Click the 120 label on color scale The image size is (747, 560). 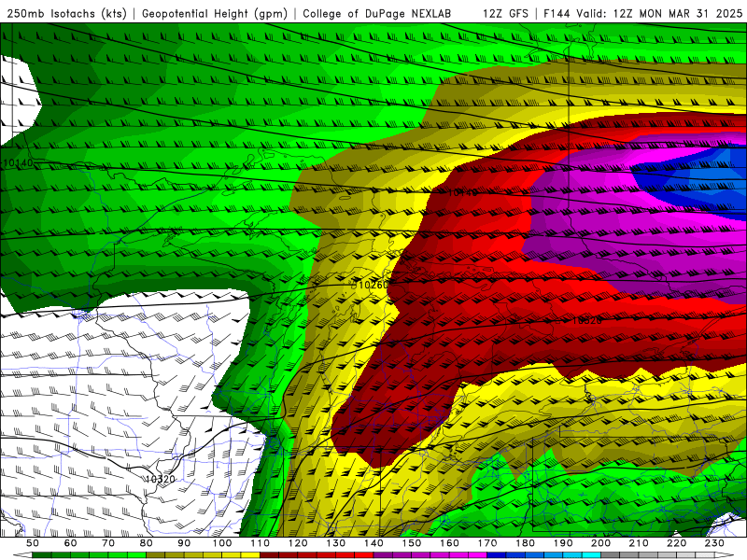click(298, 543)
